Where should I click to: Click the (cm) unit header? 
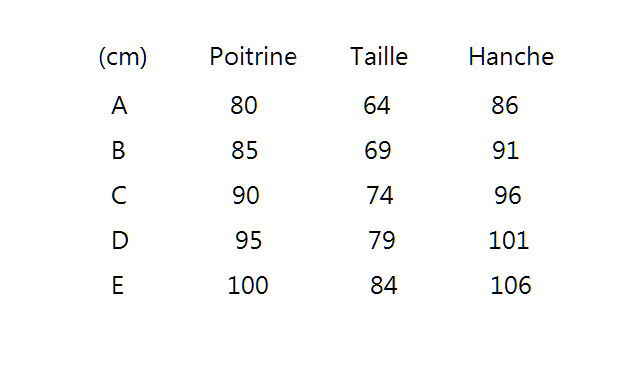[123, 56]
